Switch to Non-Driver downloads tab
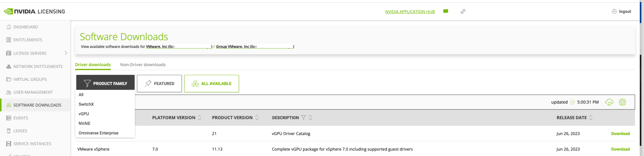The image size is (644, 156). click(143, 65)
